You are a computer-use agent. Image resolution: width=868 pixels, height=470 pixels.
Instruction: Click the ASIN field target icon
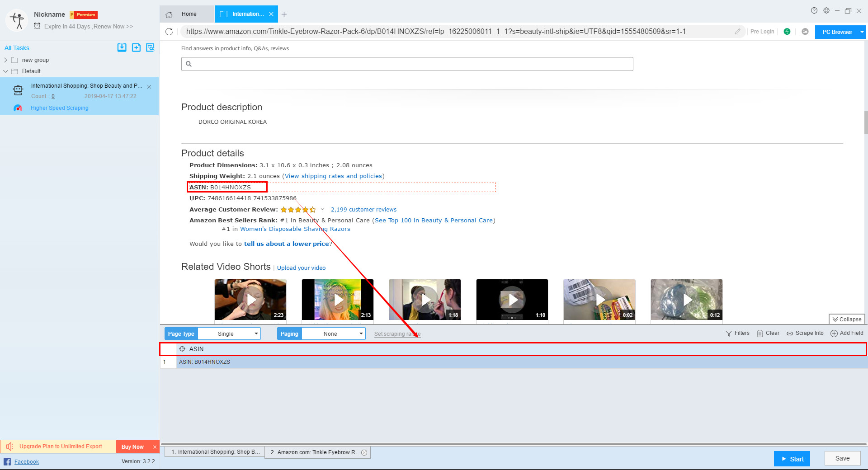pyautogui.click(x=182, y=349)
